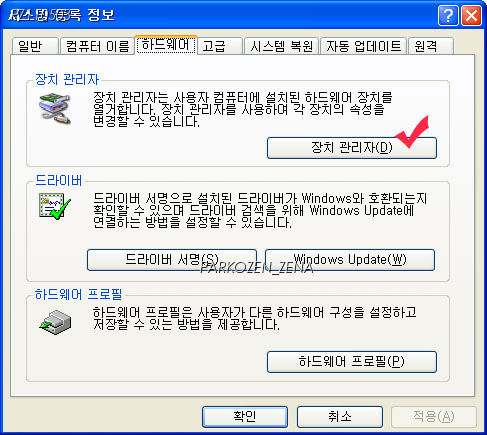Select the 원격 tab
This screenshot has width=487, height=435.
431,46
